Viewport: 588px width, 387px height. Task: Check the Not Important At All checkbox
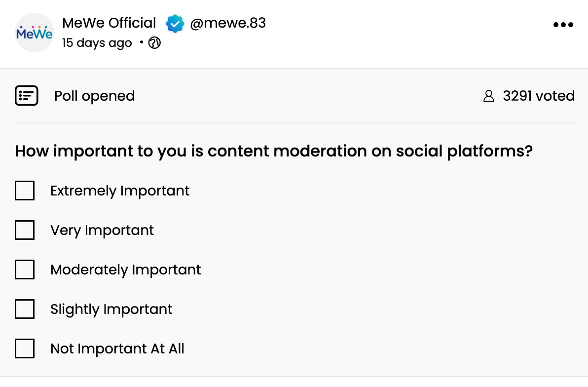(25, 348)
